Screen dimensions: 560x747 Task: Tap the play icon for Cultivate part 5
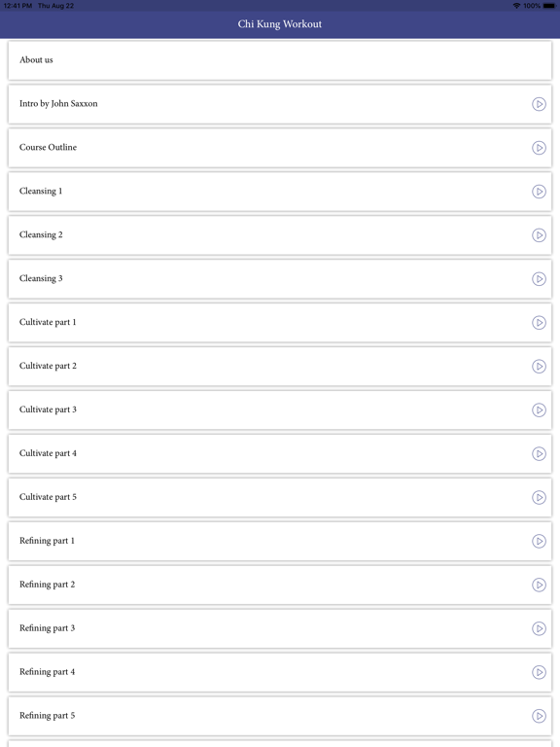pos(539,497)
